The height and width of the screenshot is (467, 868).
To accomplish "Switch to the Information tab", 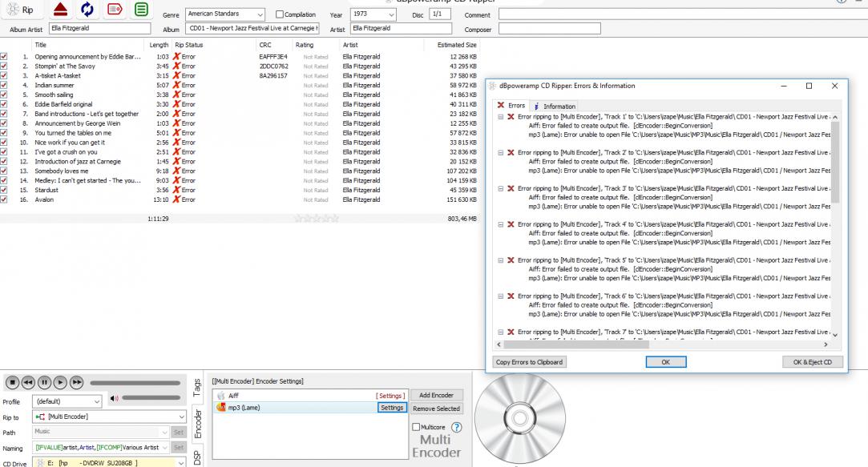I will pyautogui.click(x=555, y=106).
